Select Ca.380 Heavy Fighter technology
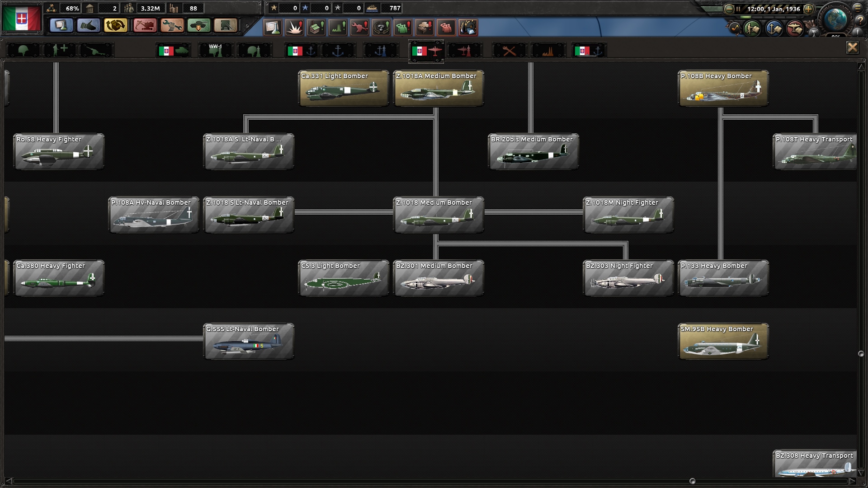 tap(59, 278)
